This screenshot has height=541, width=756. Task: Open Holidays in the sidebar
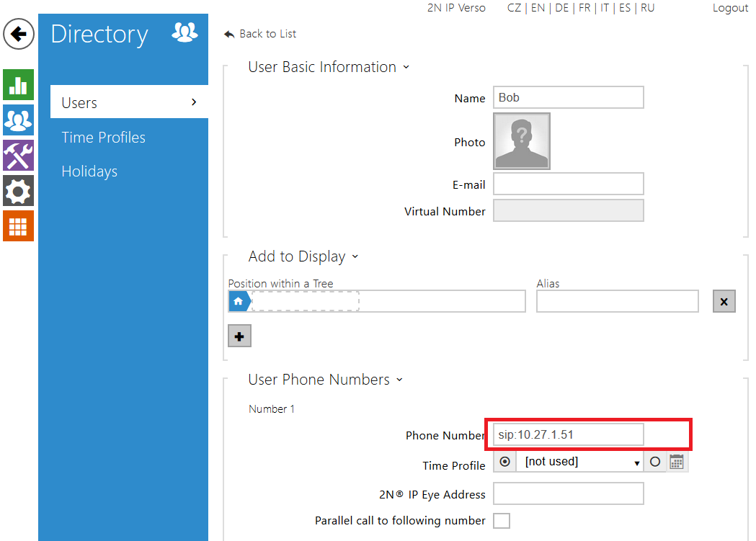tap(89, 171)
